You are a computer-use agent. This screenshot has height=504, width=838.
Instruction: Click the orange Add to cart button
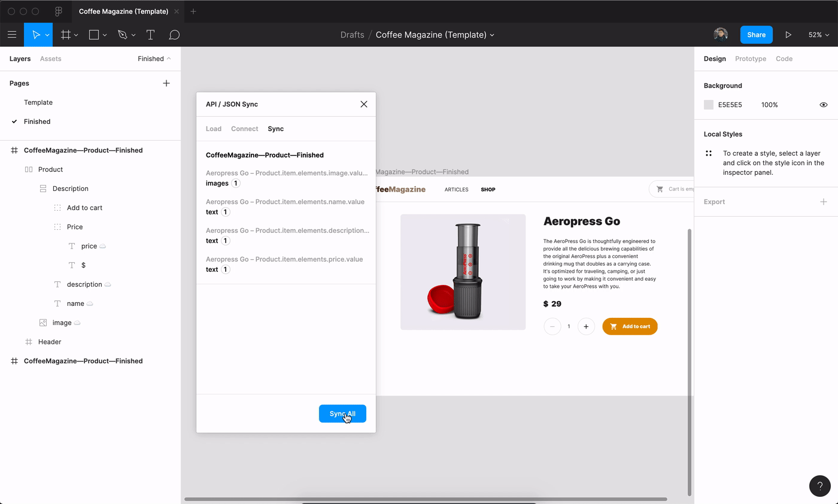click(630, 326)
